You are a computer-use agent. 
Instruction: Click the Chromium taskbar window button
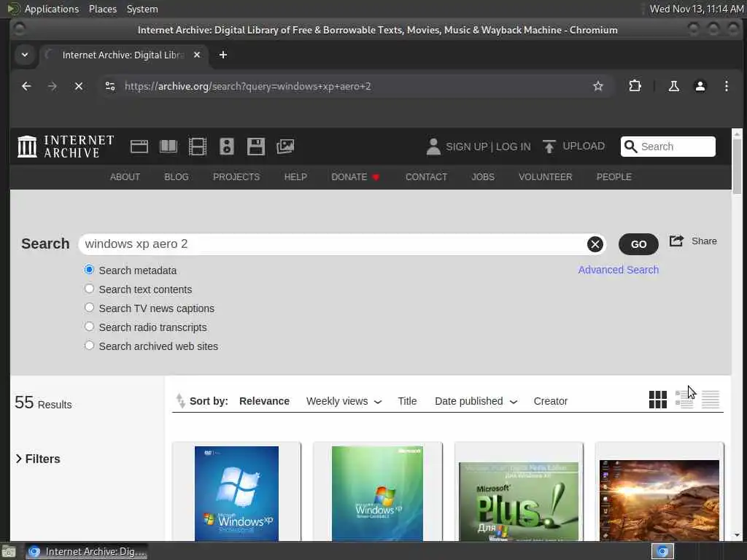click(86, 551)
